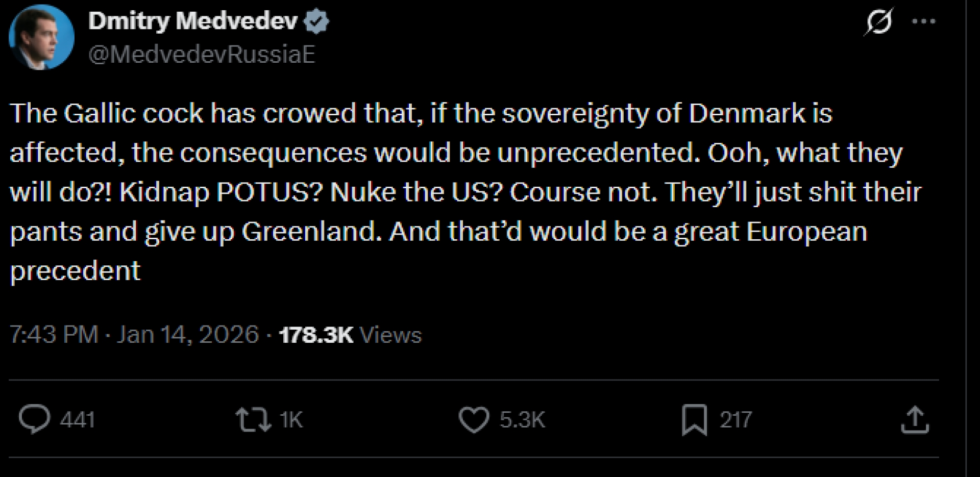Open Dmitry Medvedev's profile picture
Viewport: 980px width, 477px height.
(x=41, y=37)
